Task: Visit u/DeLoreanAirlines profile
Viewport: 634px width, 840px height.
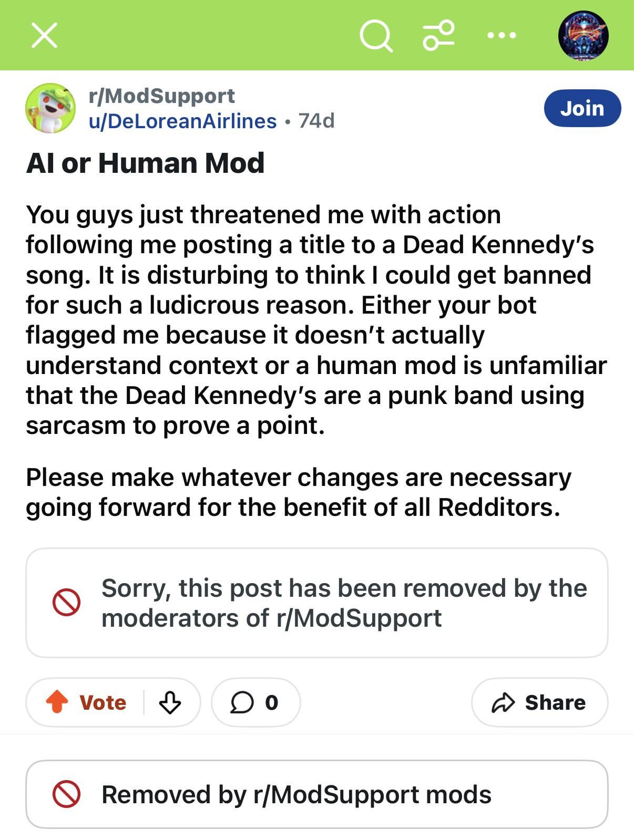Action: coord(183,121)
